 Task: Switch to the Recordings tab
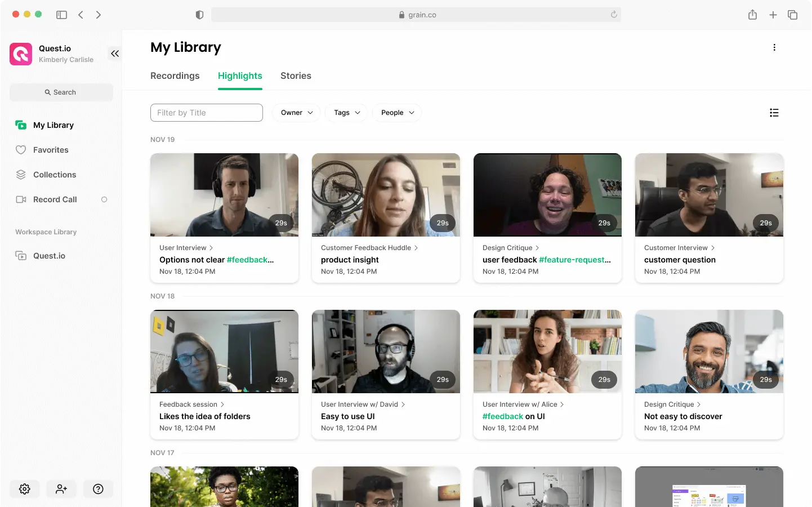point(175,75)
